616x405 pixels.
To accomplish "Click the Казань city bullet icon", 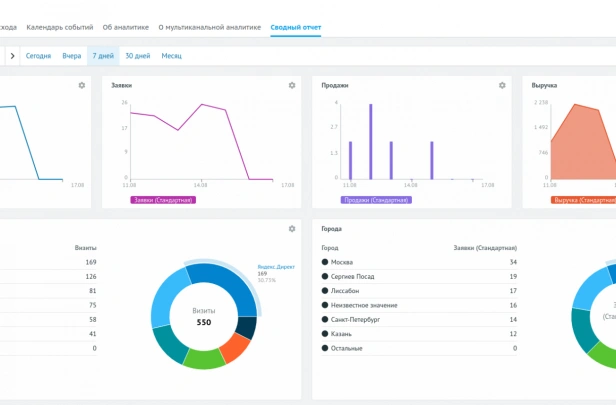I will 325,334.
